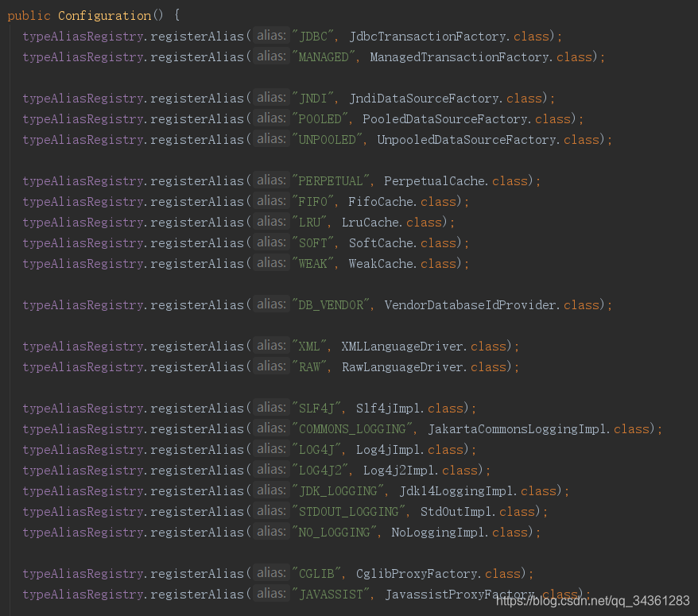
Task: Click the "XML" alias string
Action: 309,347
